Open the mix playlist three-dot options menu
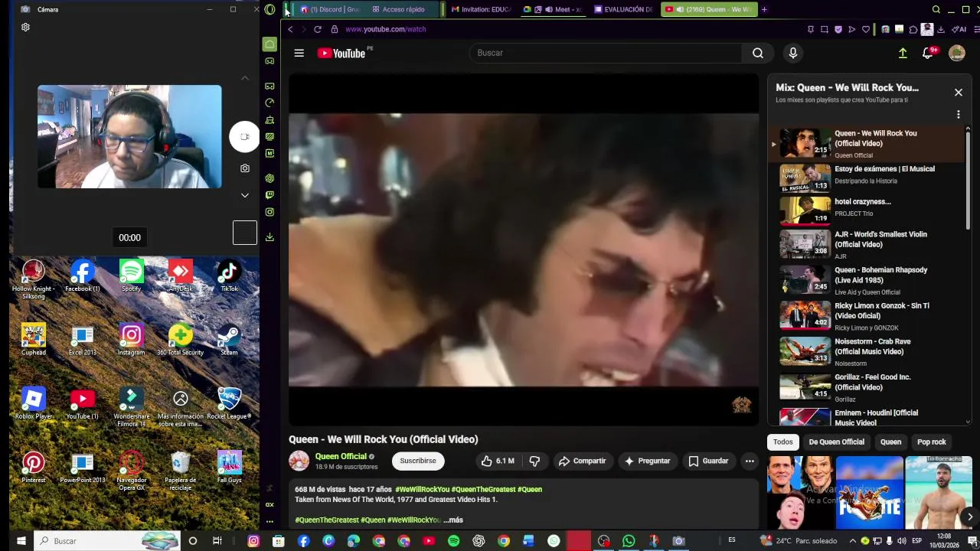The image size is (980, 551). click(958, 115)
